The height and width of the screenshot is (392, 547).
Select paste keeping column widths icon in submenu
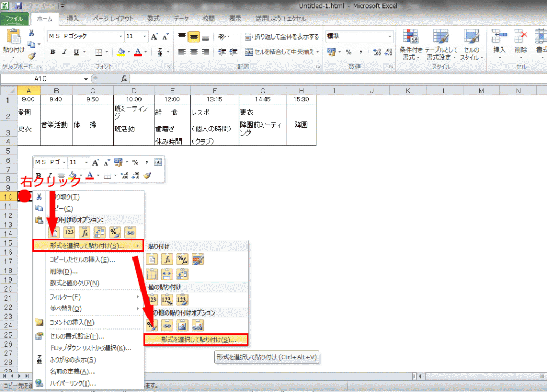(167, 274)
